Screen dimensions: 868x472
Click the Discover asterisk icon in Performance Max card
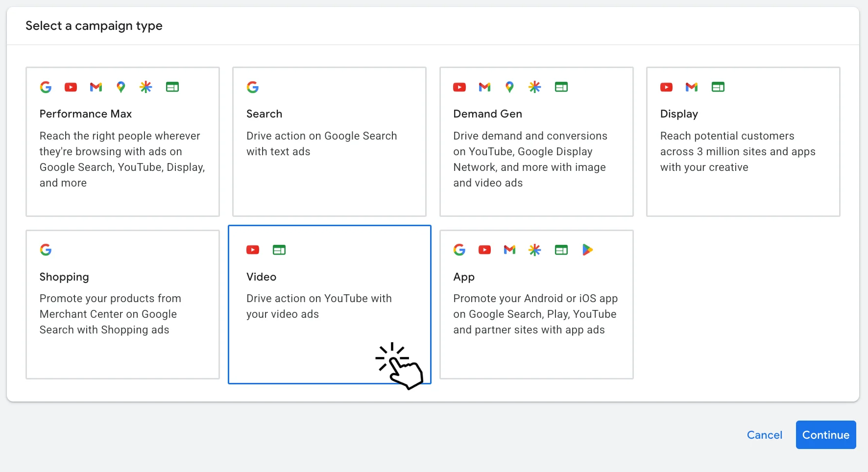(x=146, y=87)
